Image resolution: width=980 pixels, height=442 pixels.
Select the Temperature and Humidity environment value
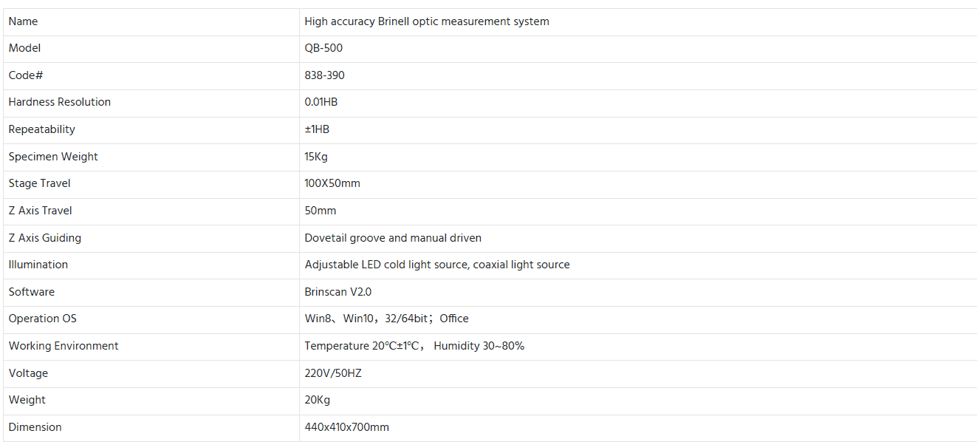coord(414,346)
